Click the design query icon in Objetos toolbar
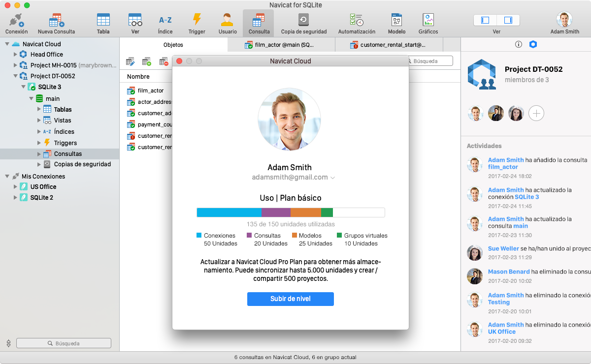The image size is (591, 364). pos(131,61)
